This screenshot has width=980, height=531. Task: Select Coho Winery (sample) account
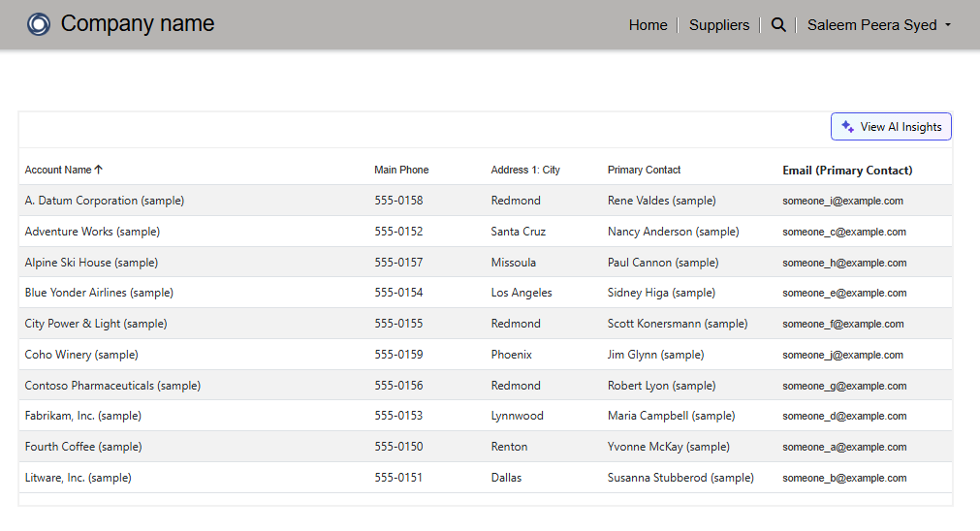click(81, 355)
